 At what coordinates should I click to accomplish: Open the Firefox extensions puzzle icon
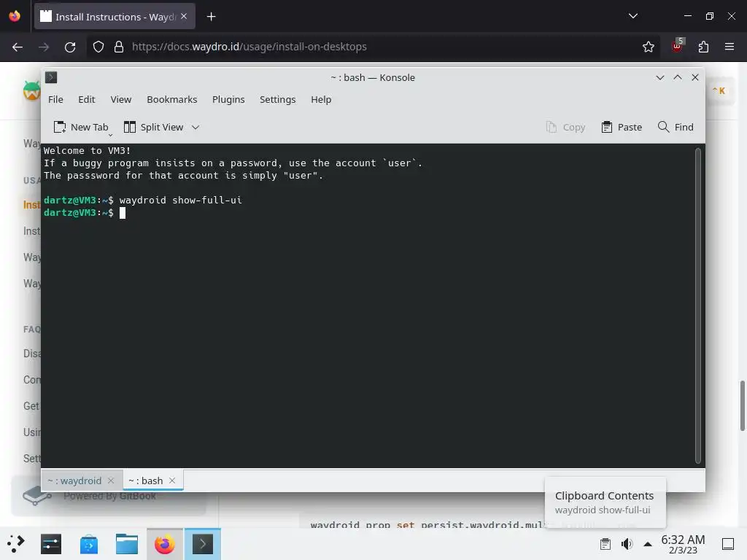(703, 47)
